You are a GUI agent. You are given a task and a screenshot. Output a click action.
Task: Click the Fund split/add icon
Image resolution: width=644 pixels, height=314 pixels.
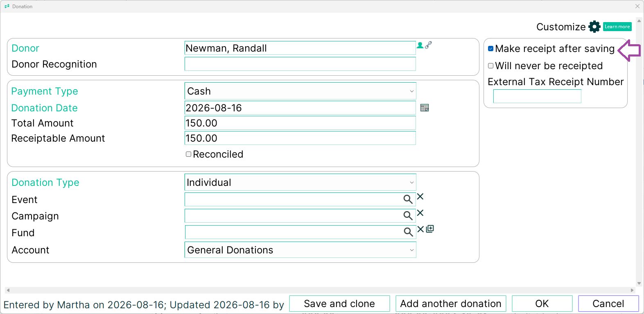coord(430,229)
